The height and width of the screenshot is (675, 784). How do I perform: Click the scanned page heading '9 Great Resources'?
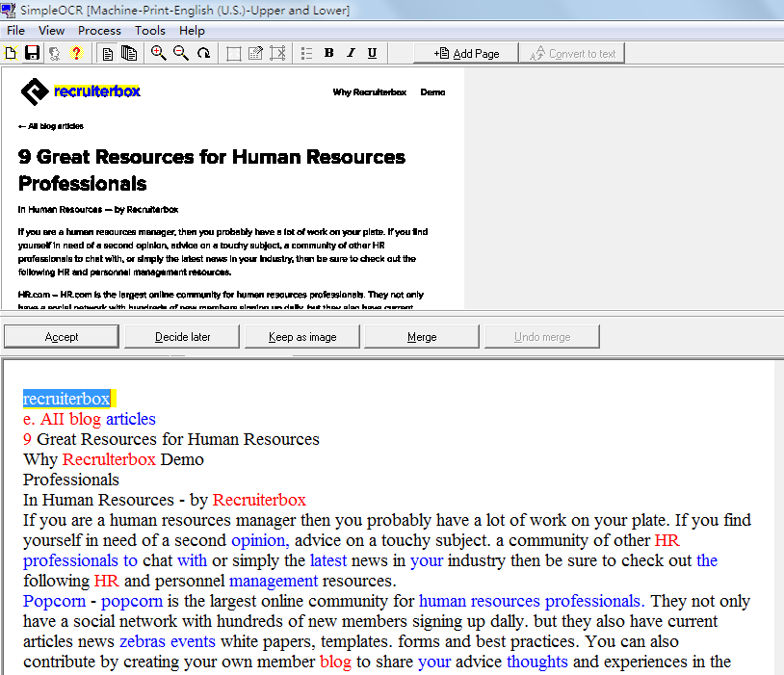tap(106, 157)
